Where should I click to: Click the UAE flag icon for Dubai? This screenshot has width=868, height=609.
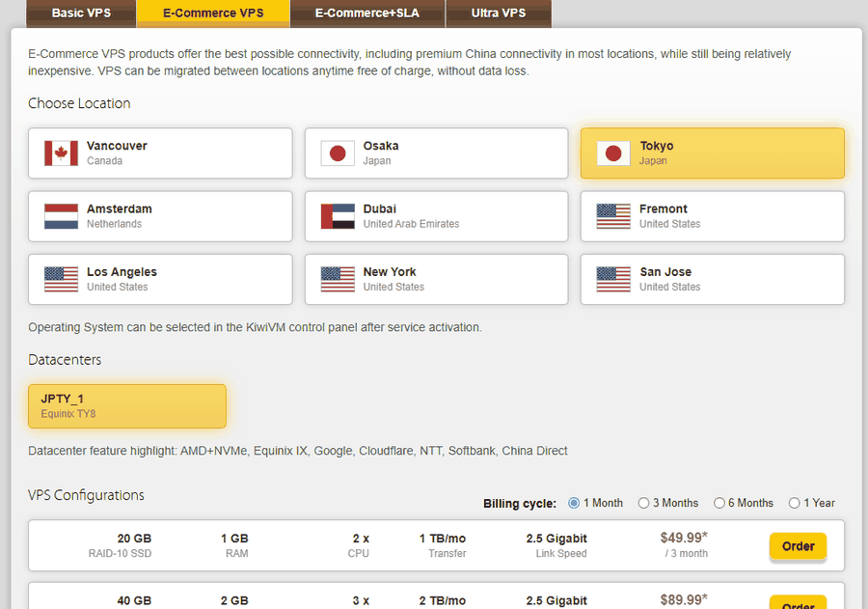click(x=338, y=216)
